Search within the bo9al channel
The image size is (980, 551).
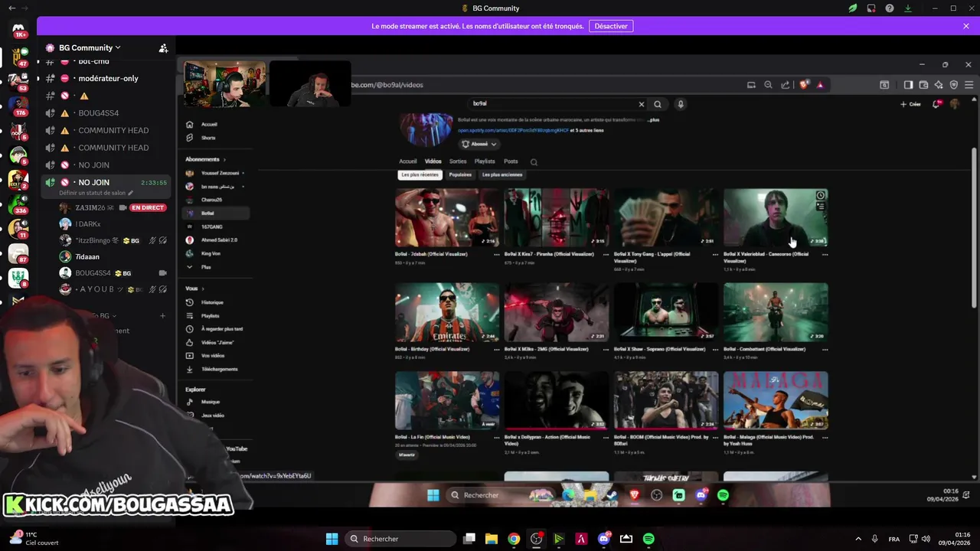pyautogui.click(x=534, y=162)
